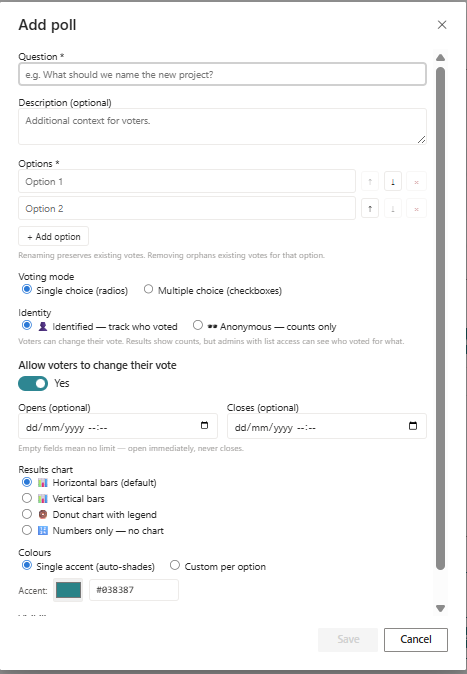Screen dimensions: 467x674
Task: Remove Option 1 using its delete icon
Action: [416, 182]
